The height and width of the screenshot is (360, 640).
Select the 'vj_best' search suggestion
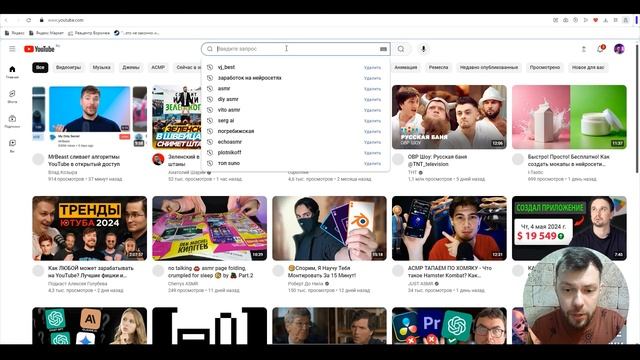coord(295,67)
